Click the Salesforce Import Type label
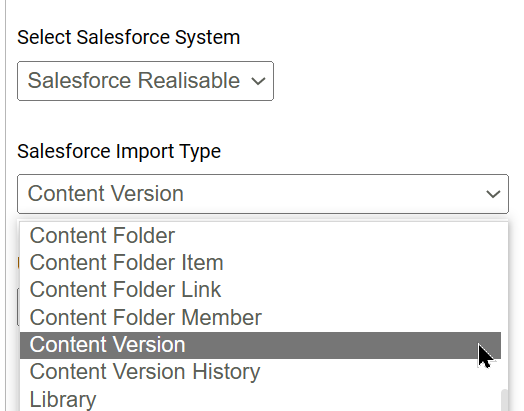Image resolution: width=524 pixels, height=411 pixels. tap(119, 151)
